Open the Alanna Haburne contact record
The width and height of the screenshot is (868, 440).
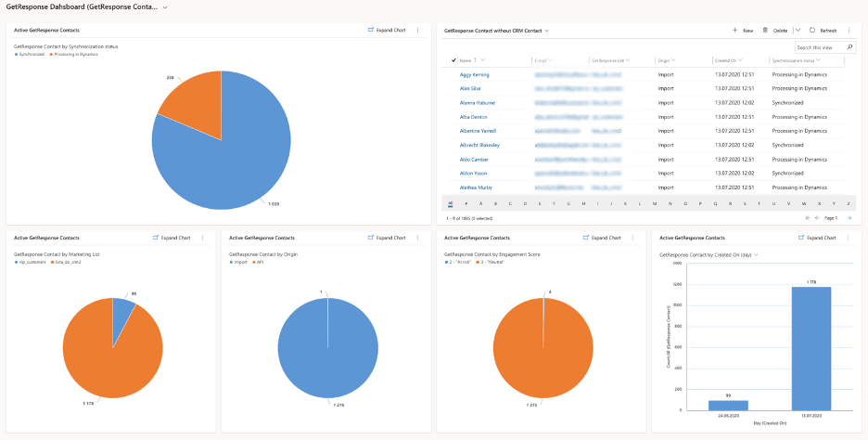click(x=478, y=103)
